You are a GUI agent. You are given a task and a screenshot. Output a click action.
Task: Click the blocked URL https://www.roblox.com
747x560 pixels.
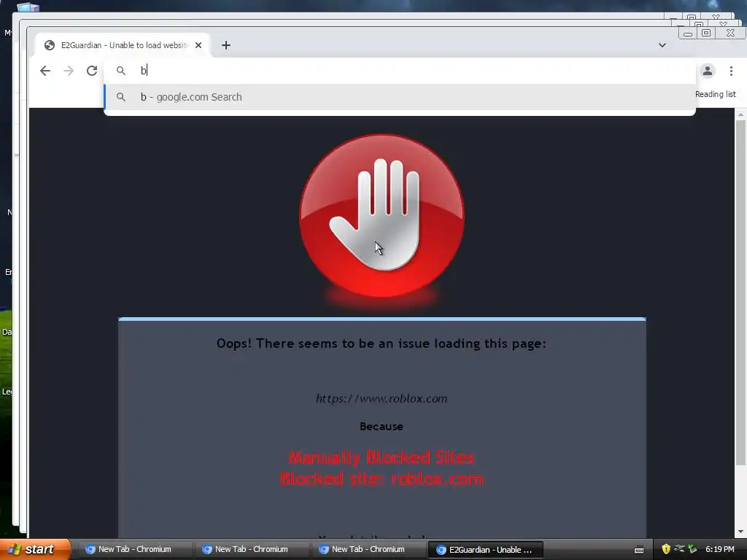coord(382,399)
